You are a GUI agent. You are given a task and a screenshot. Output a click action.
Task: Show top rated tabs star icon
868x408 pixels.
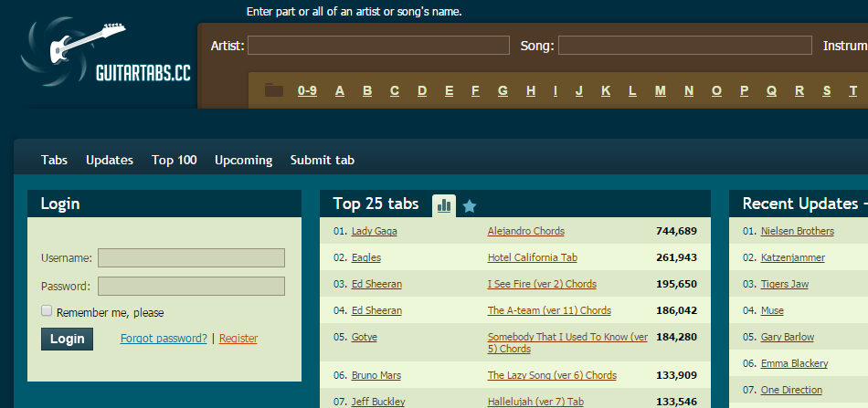click(x=470, y=206)
